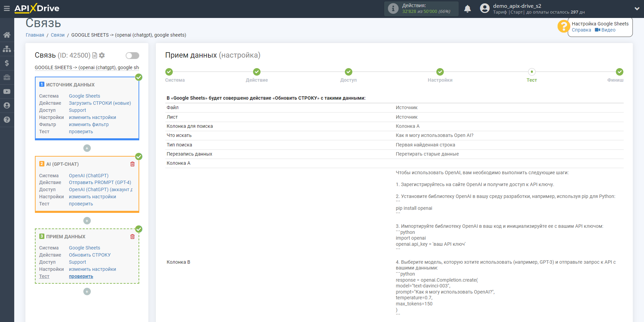The image size is (644, 322).
Task: Add a block after AI (GPT-CHAT) with plus
Action: (x=87, y=221)
